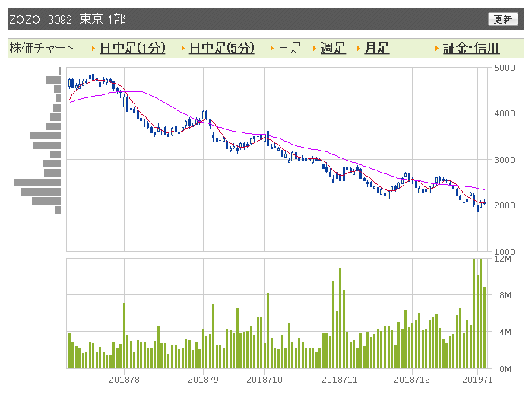Click the 3000 price axis label
The image size is (532, 401).
point(504,159)
